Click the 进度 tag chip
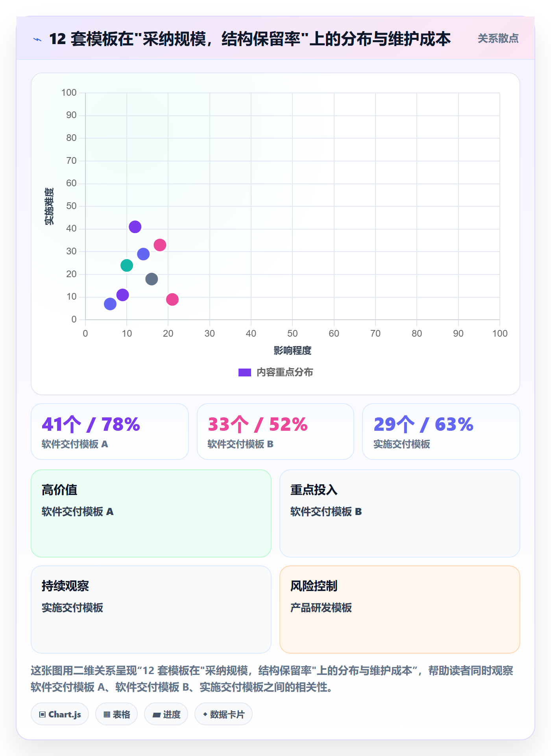The height and width of the screenshot is (756, 551). click(x=166, y=714)
